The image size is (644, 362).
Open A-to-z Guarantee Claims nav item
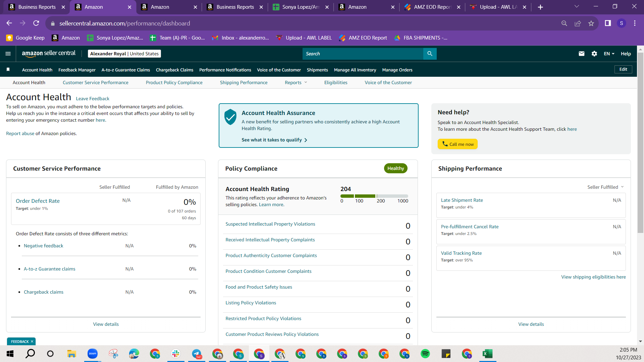126,70
